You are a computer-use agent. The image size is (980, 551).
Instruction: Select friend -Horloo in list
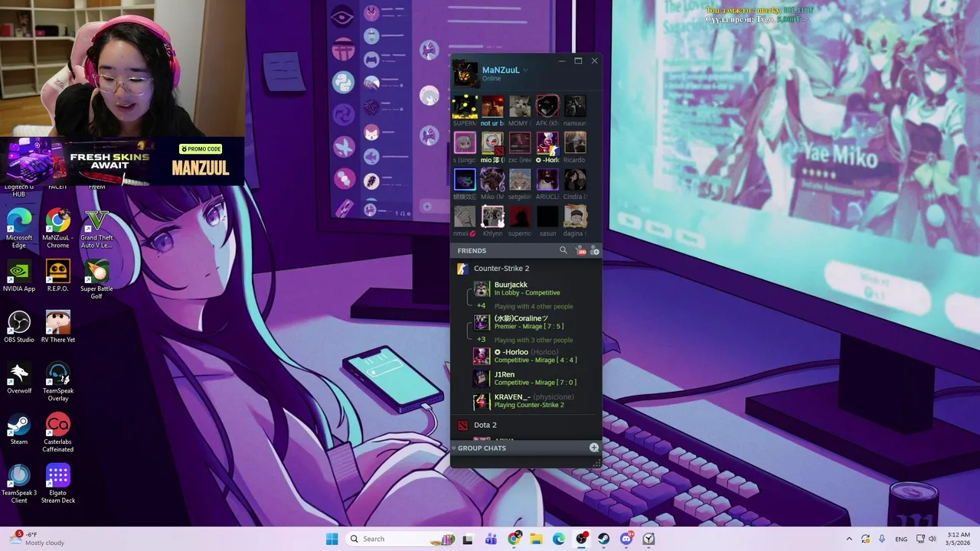tap(534, 356)
